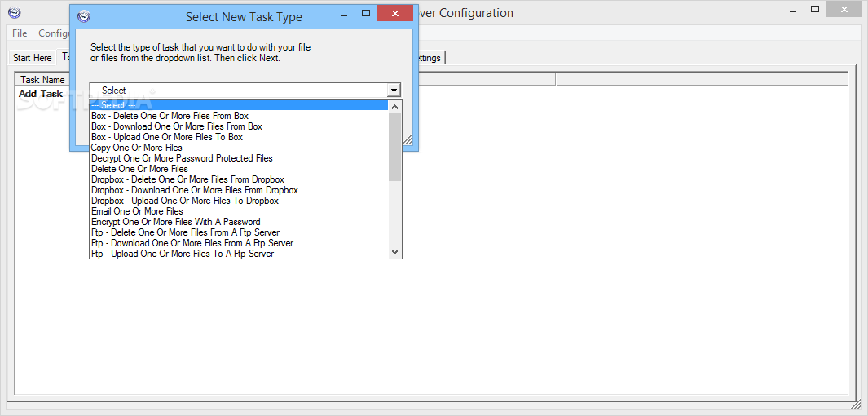Click the dropdown list scroll down arrow
Image resolution: width=868 pixels, height=416 pixels.
coord(394,251)
